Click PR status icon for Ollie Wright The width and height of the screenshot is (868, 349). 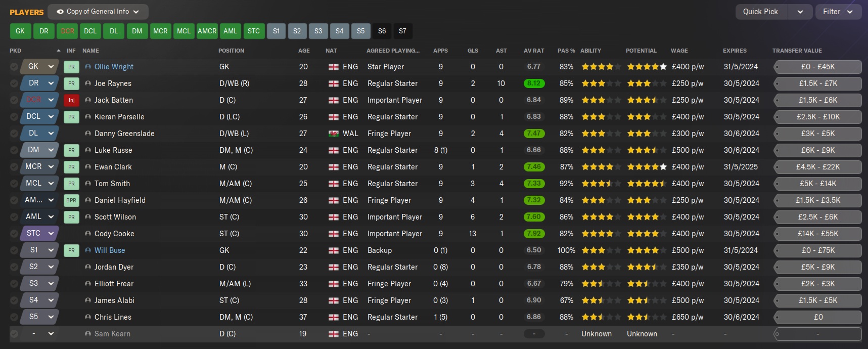(x=71, y=67)
